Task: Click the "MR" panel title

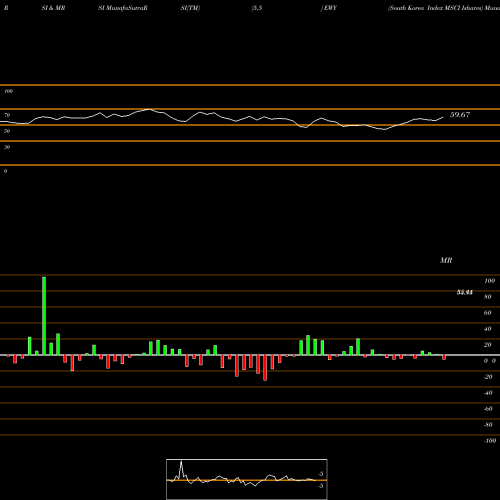Action: tap(446, 260)
